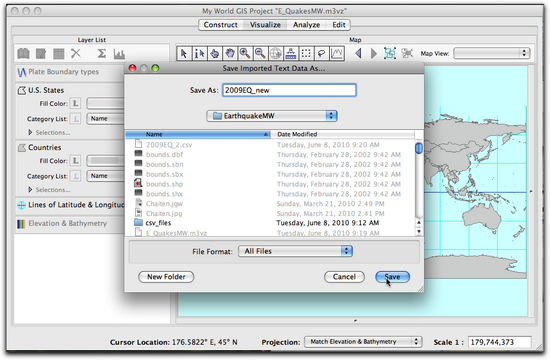Select the pan hand tool
Viewport: 550px width, 360px height.
230,53
